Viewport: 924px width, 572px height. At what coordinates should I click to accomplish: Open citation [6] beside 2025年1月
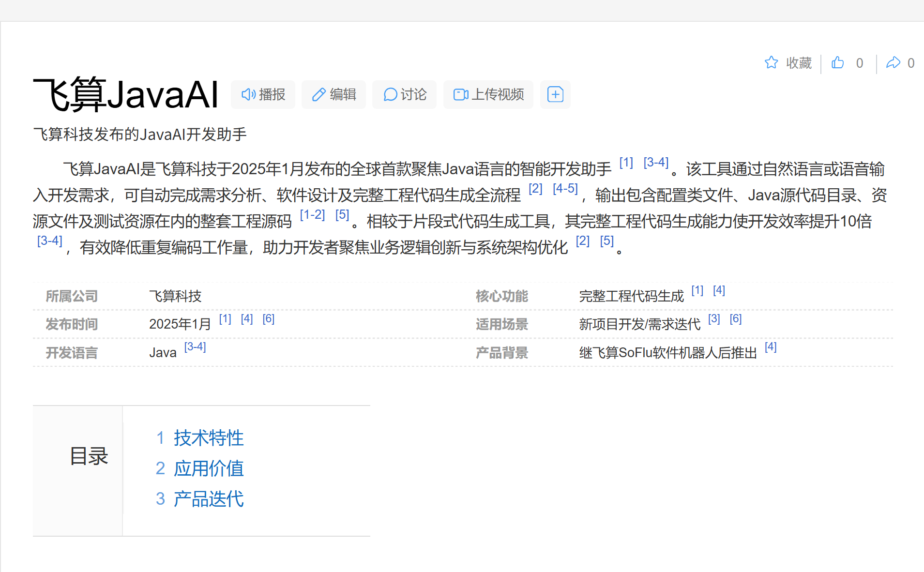[269, 319]
